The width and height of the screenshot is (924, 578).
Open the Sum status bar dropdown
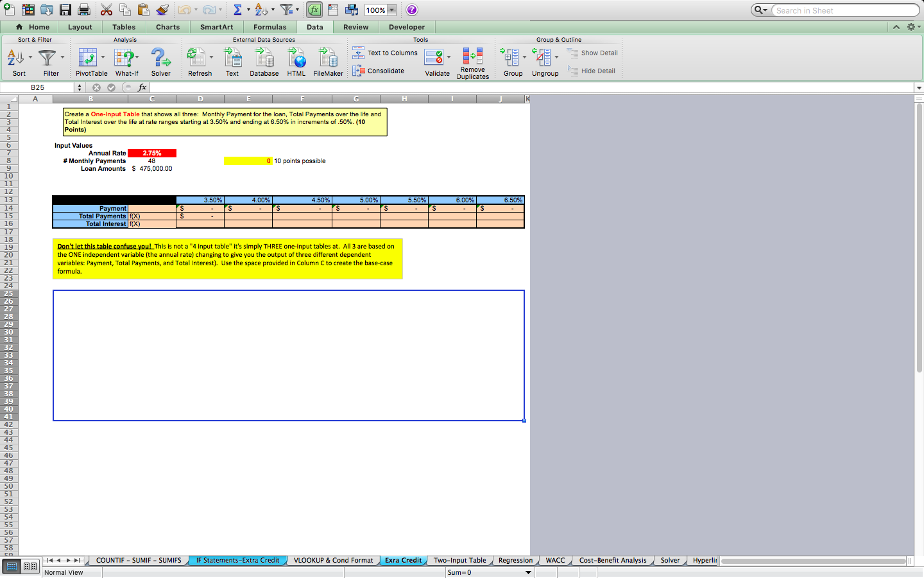click(529, 572)
